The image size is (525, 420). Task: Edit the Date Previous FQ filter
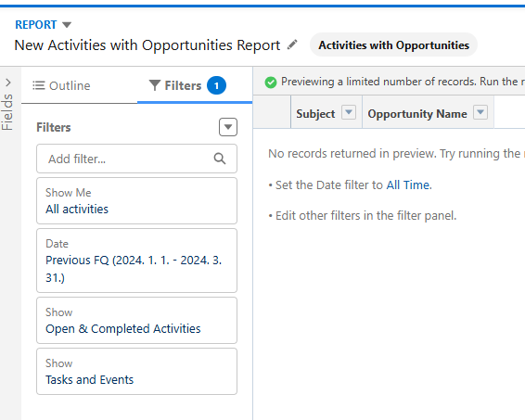tap(136, 261)
